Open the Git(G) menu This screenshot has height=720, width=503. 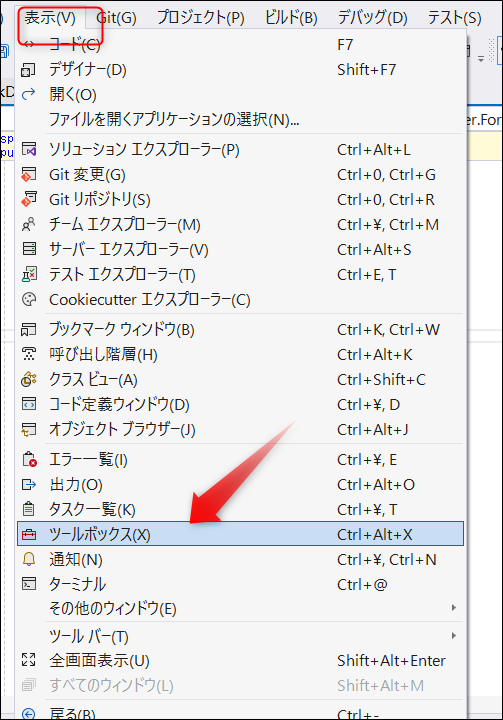(x=117, y=18)
